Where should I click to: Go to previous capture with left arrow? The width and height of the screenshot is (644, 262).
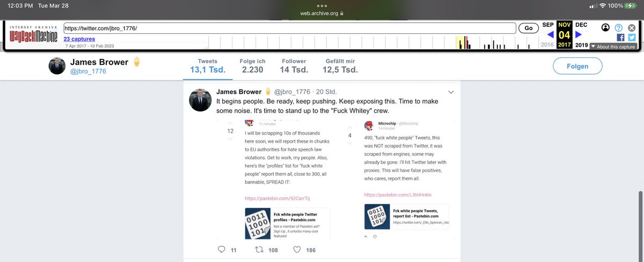(x=550, y=35)
